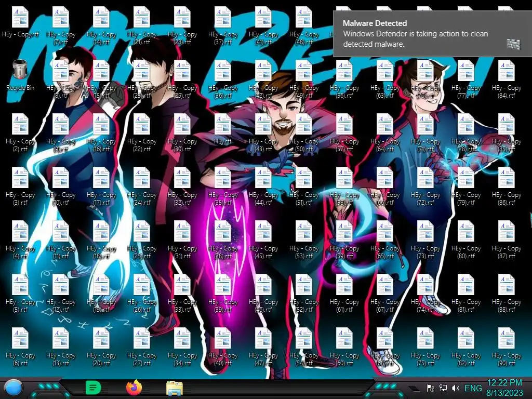Screen dimensions: 532x399
Task: Click the 'HEy - Copy (67).rtf' file label
Action: pos(385,305)
